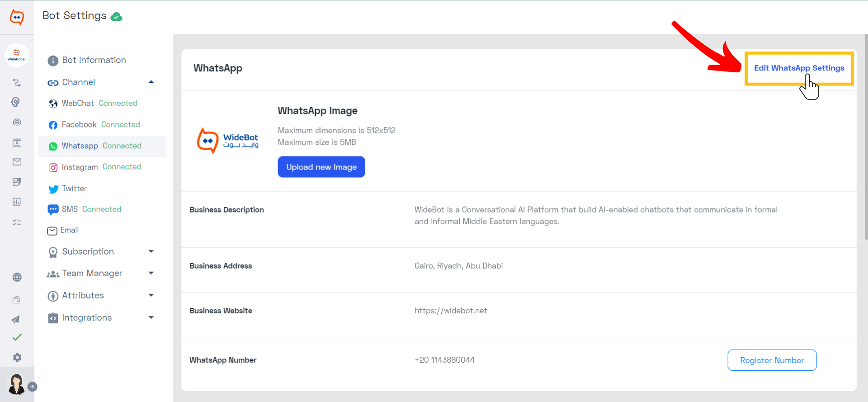868x402 pixels.
Task: Click the Email envelope icon in the channel list
Action: tap(52, 231)
